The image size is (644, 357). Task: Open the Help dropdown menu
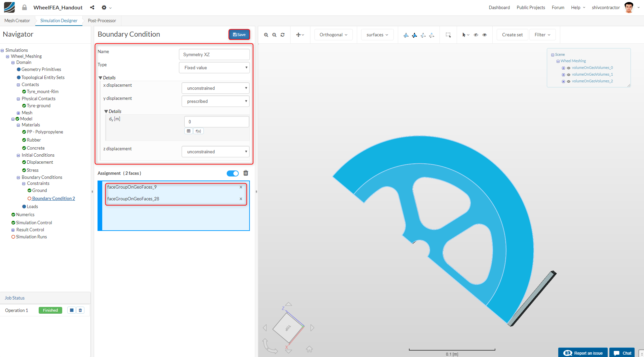(578, 7)
